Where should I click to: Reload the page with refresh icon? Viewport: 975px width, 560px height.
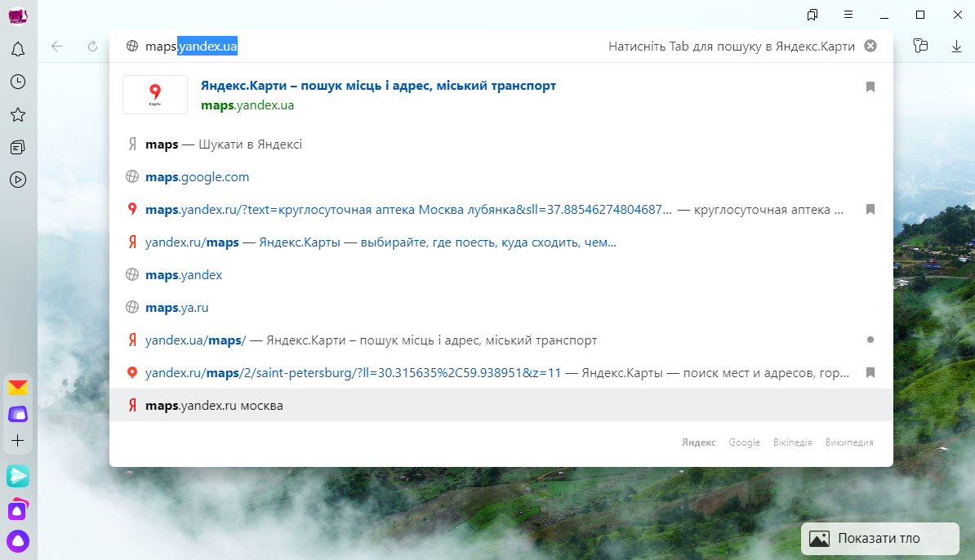[x=92, y=46]
